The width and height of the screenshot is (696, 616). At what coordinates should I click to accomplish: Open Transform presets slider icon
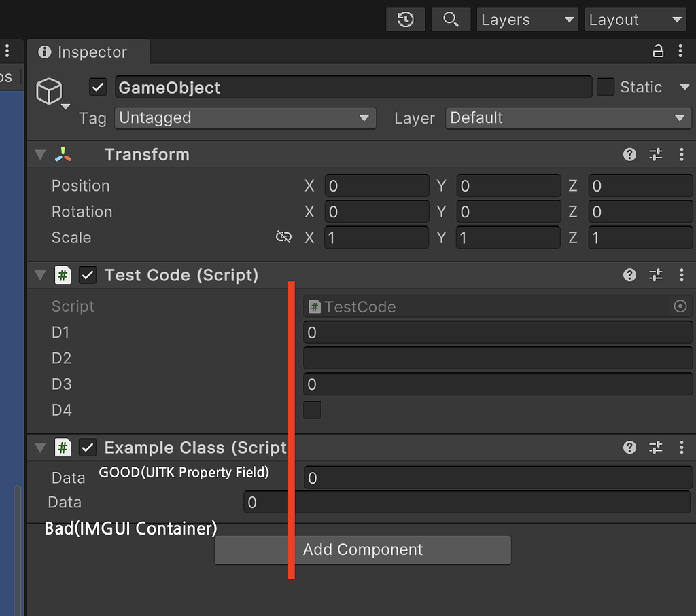point(655,155)
